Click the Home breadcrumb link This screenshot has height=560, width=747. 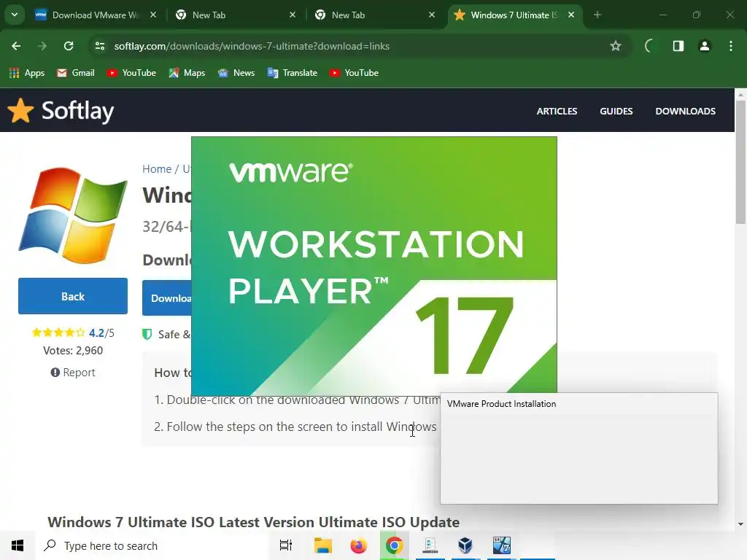[157, 169]
